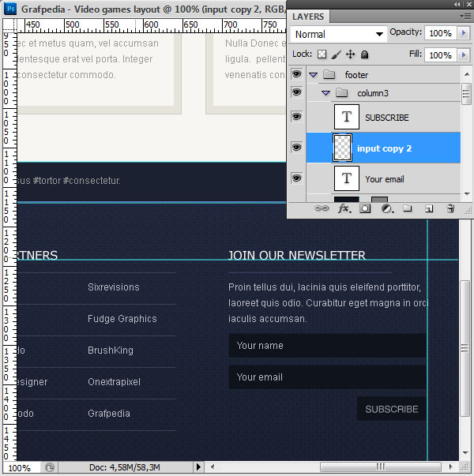The height and width of the screenshot is (476, 474).
Task: Click the canvas horizontal scrollbar thumb
Action: [381, 467]
